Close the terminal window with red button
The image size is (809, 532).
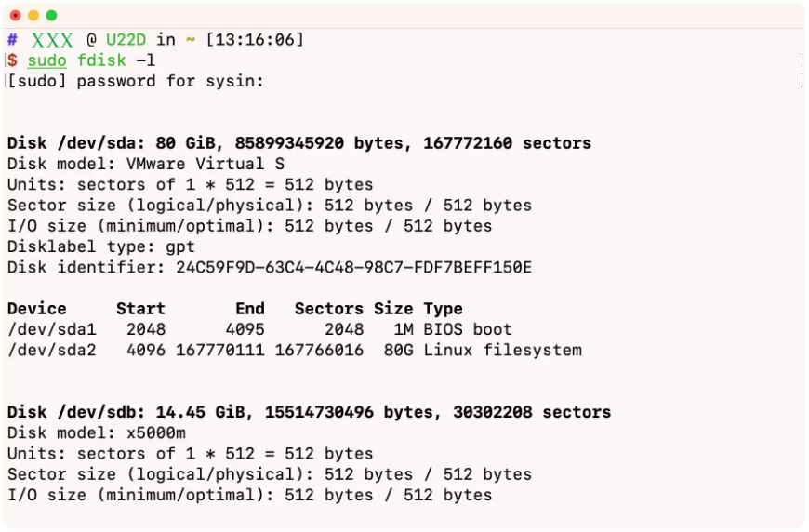(x=16, y=16)
